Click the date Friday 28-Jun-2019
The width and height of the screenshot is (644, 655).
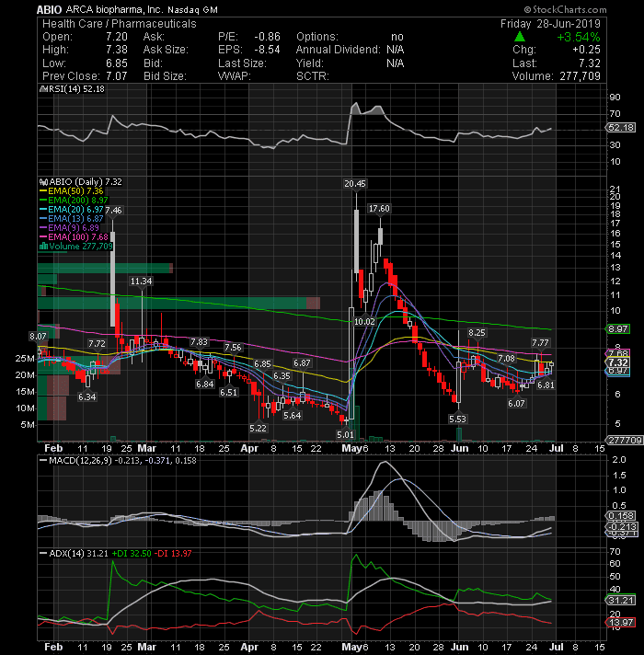550,23
